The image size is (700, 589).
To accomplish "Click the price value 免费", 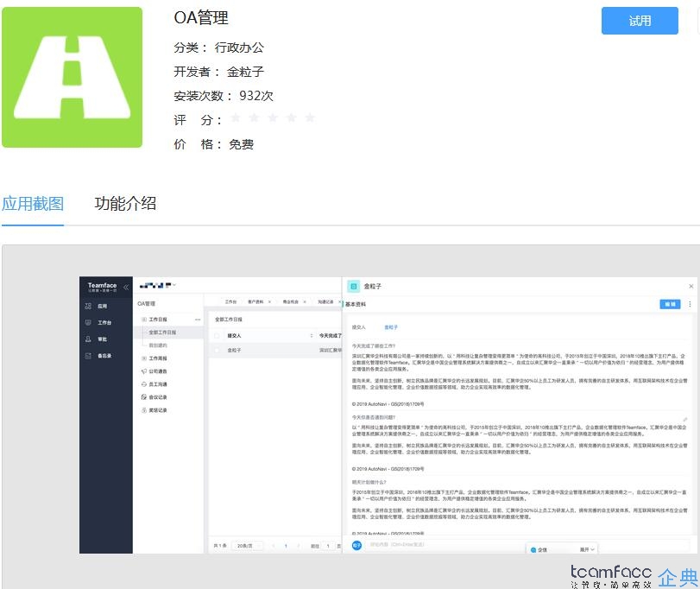I will point(241,144).
